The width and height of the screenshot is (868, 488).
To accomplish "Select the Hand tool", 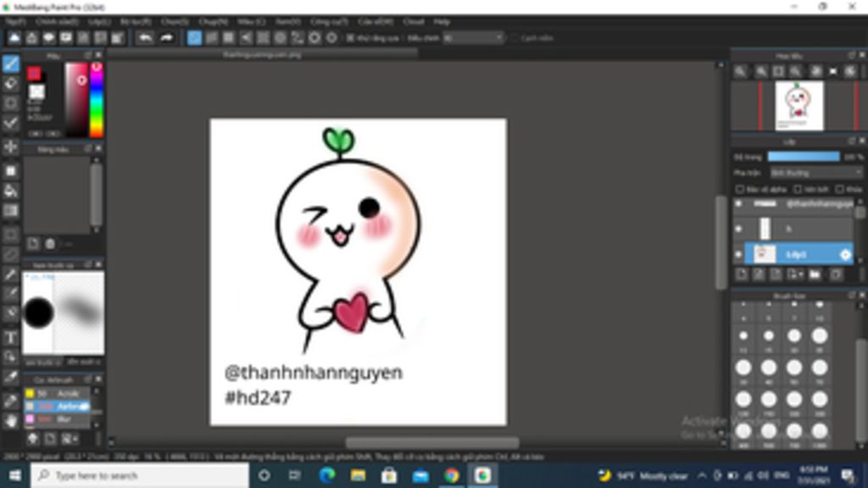I will [x=10, y=421].
